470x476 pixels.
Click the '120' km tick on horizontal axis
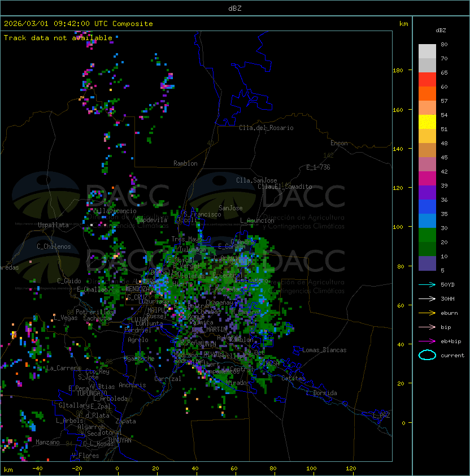click(x=351, y=469)
